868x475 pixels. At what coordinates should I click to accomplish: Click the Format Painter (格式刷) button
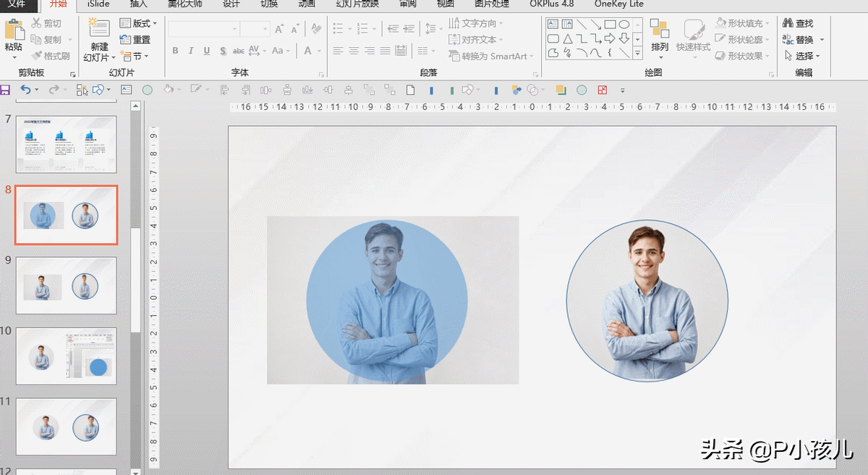(51, 56)
